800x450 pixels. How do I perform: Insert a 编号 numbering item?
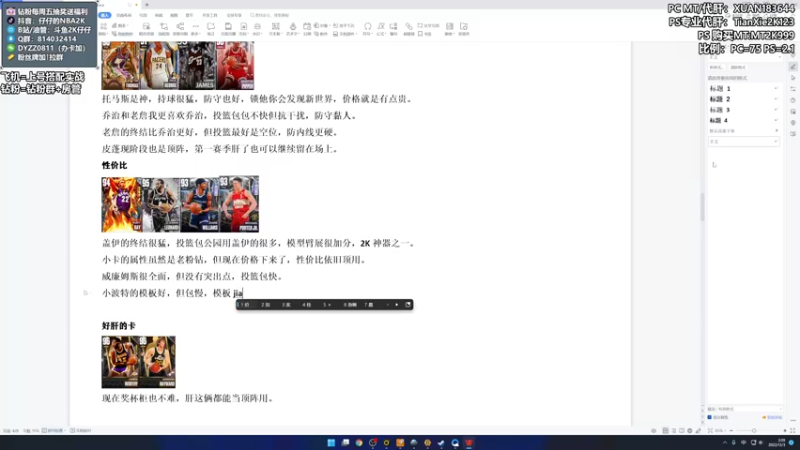(x=393, y=29)
